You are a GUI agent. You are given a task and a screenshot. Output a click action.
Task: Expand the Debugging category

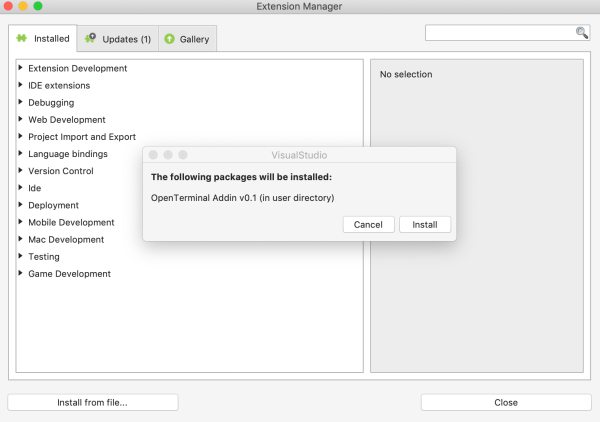click(21, 102)
